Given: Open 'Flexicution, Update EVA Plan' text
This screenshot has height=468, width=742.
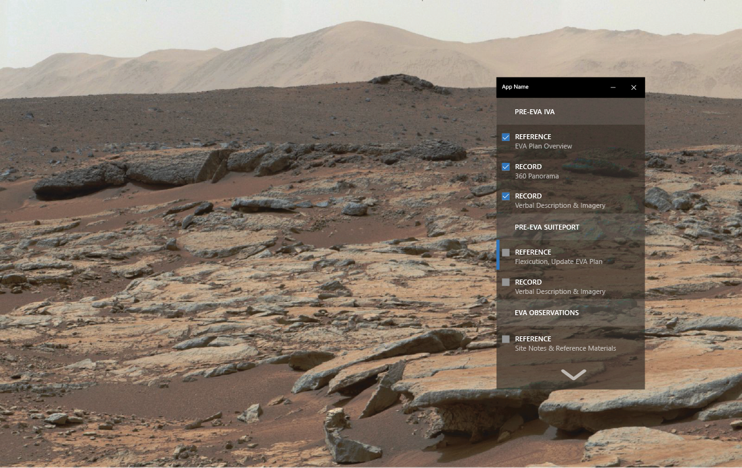Looking at the screenshot, I should point(558,262).
